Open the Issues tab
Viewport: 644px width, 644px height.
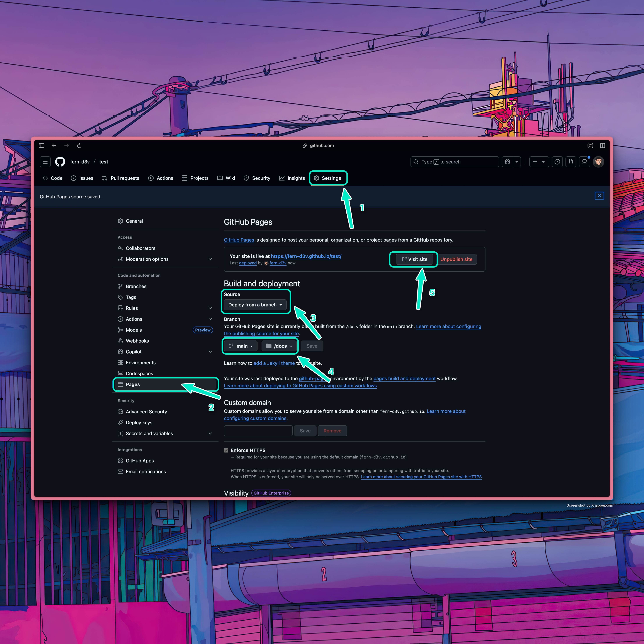(82, 178)
